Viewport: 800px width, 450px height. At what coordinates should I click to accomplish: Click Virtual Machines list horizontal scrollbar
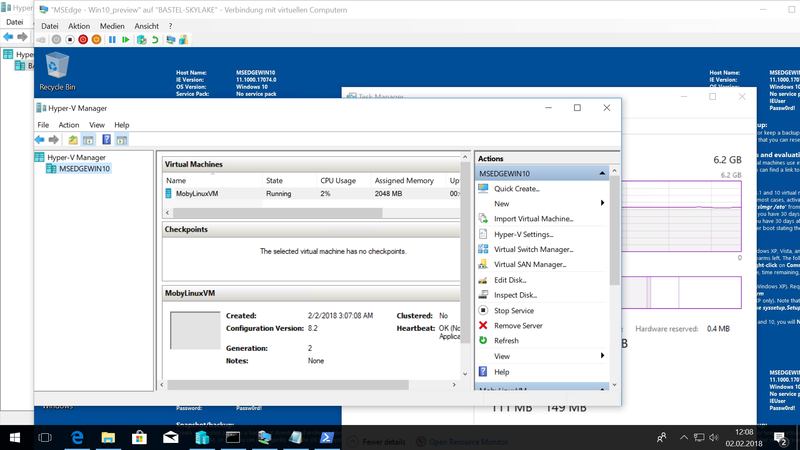pos(278,212)
